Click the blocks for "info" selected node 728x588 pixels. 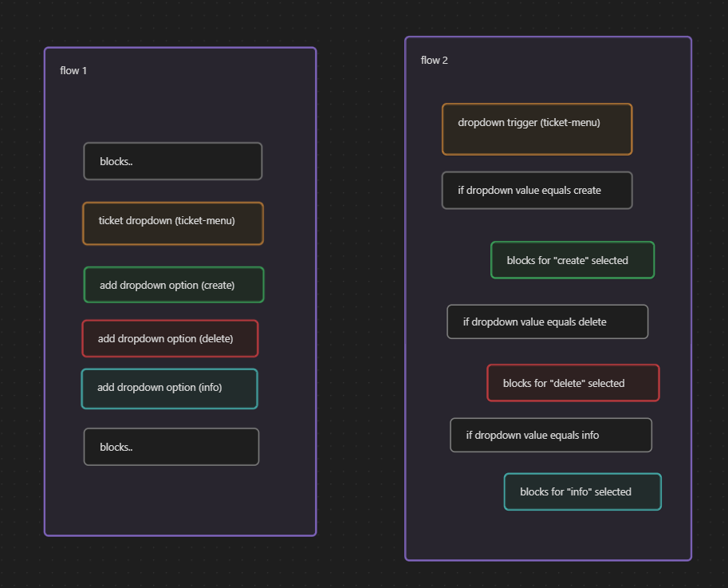pyautogui.click(x=583, y=491)
